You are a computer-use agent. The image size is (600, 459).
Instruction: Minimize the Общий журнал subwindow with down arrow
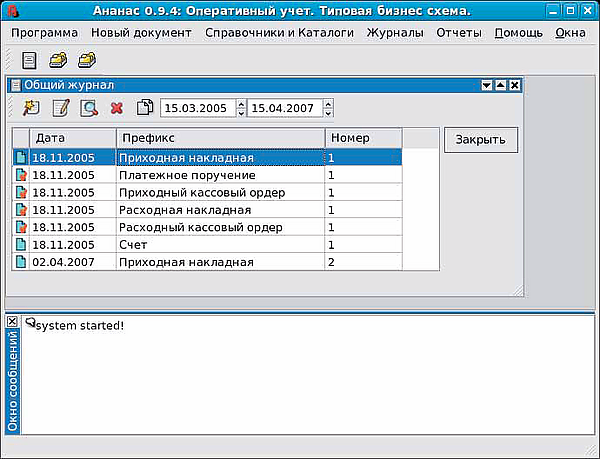coord(487,85)
